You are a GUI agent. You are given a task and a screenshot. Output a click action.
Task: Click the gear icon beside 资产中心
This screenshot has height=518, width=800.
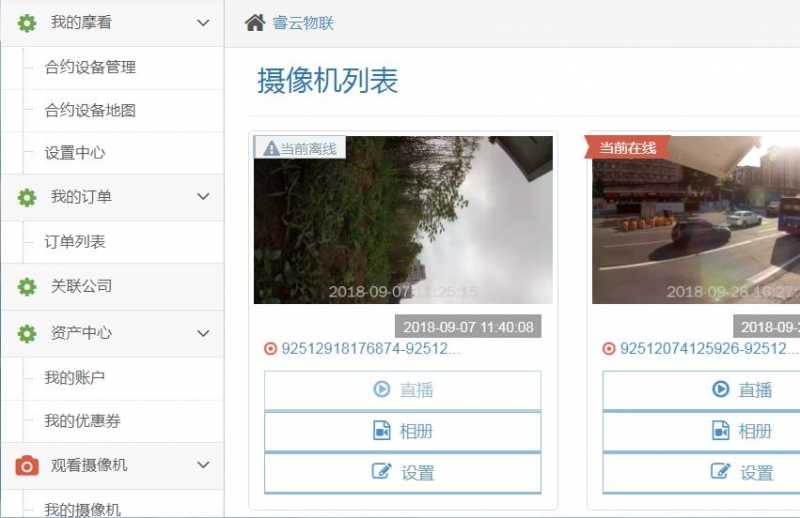pos(27,334)
